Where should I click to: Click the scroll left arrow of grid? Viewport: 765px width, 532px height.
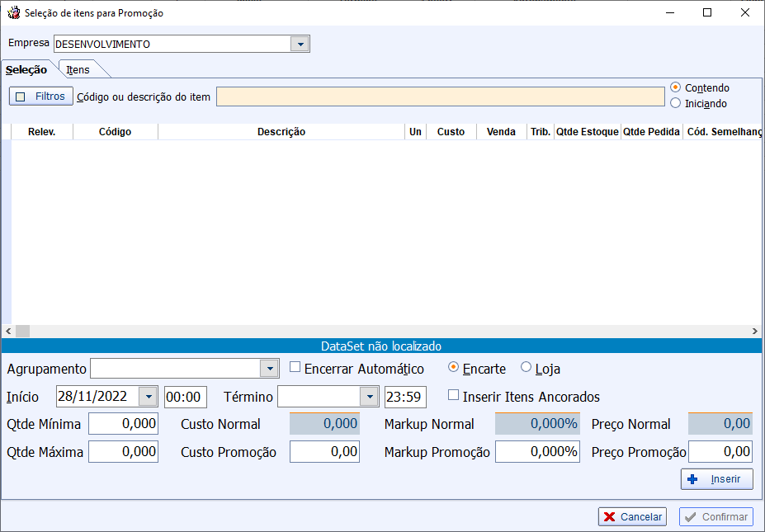click(x=7, y=331)
